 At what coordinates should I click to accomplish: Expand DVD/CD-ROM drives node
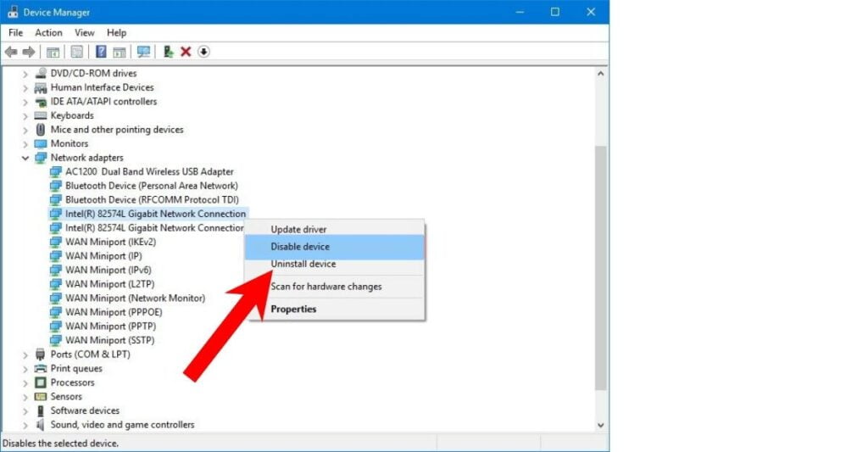pos(25,73)
